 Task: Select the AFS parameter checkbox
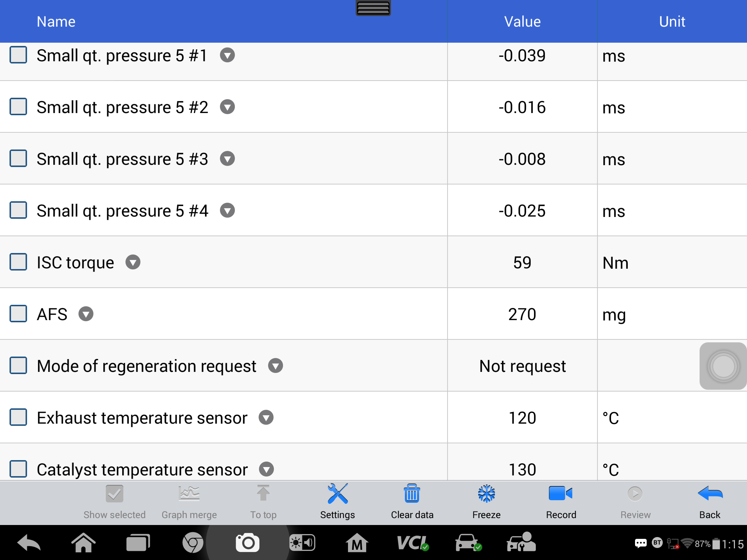(18, 314)
